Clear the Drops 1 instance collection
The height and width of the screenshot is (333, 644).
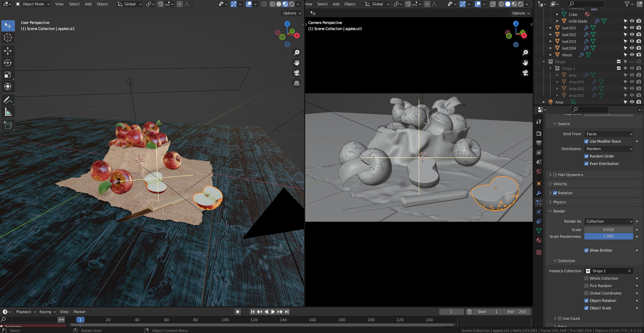[x=629, y=271]
